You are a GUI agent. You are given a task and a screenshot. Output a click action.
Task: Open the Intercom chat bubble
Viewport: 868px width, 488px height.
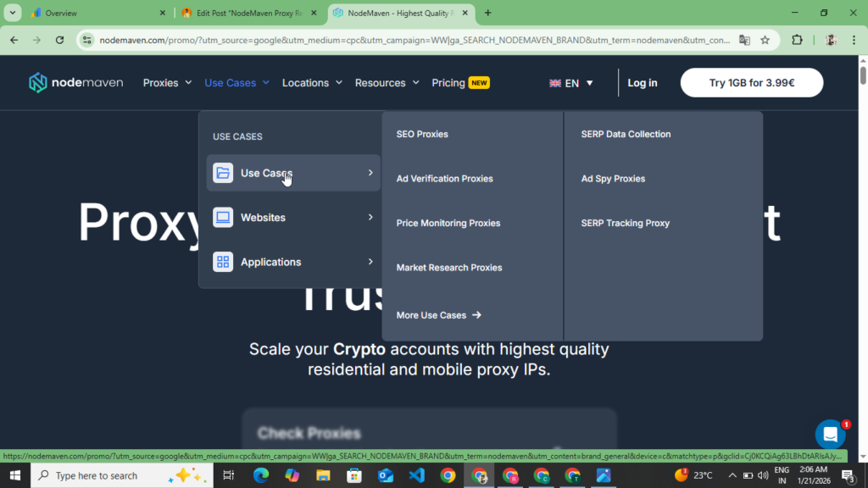tap(830, 434)
